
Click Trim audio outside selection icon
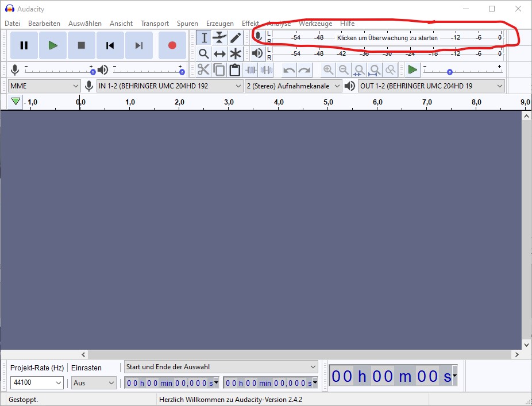click(x=250, y=70)
